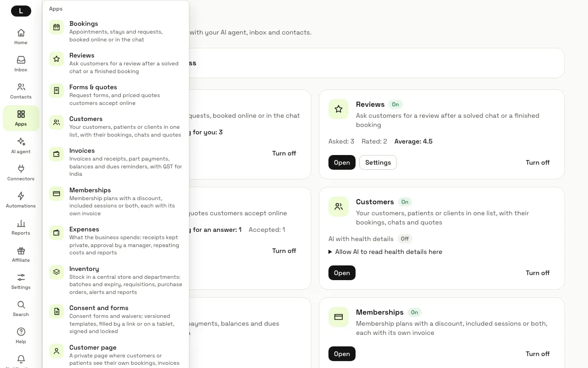Expand Allow AI to read health details
Image resolution: width=588 pixels, height=368 pixels.
pos(385,252)
